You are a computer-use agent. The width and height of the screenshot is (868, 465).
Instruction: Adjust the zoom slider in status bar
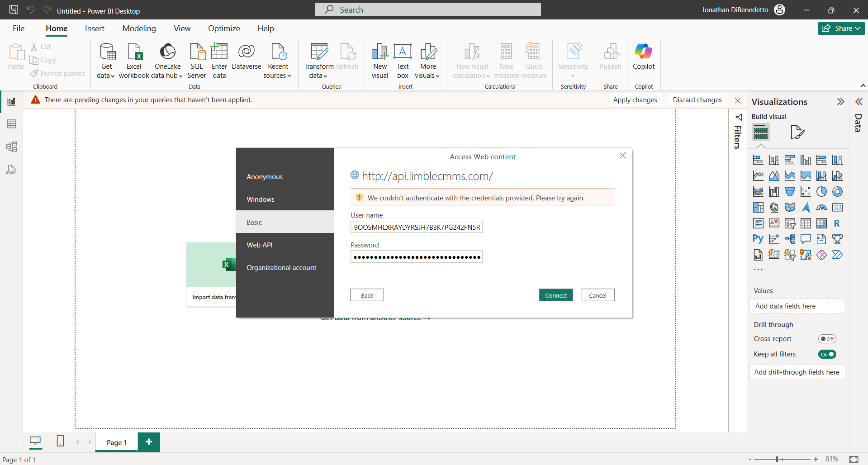point(777,459)
